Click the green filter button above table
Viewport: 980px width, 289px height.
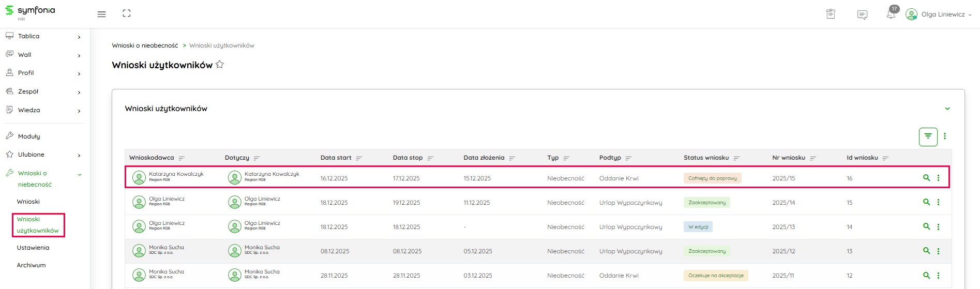click(928, 136)
